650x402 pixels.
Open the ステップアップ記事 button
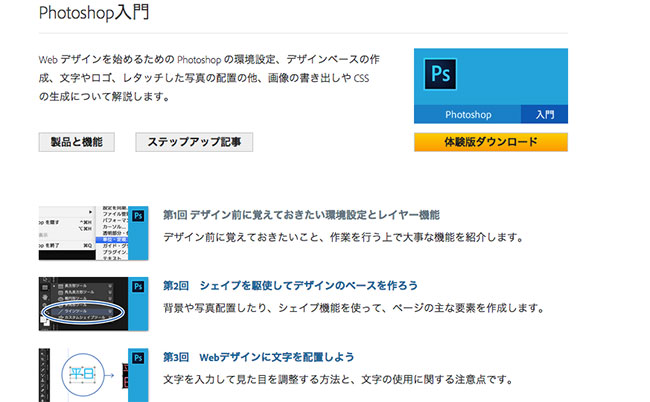pos(194,142)
